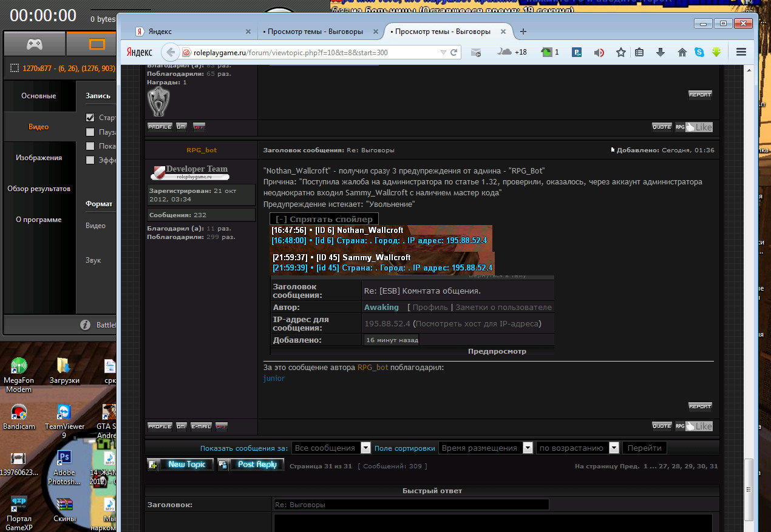The height and width of the screenshot is (532, 771).
Task: Open the Все сообщения dropdown
Action: [x=331, y=448]
